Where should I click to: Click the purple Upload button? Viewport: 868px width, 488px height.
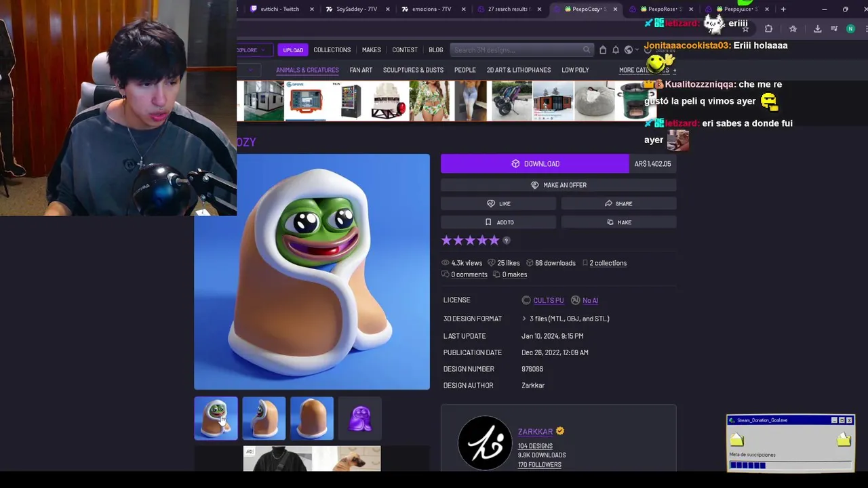[x=293, y=50]
